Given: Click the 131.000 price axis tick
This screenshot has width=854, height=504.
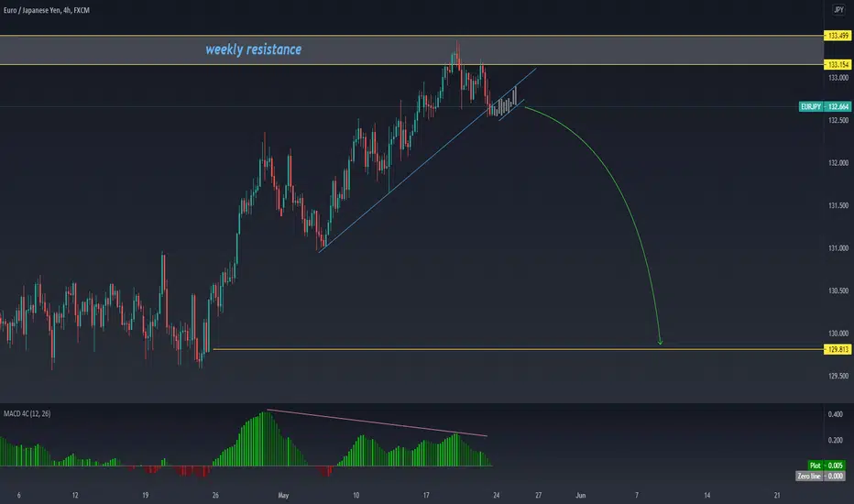Looking at the screenshot, I should 838,248.
